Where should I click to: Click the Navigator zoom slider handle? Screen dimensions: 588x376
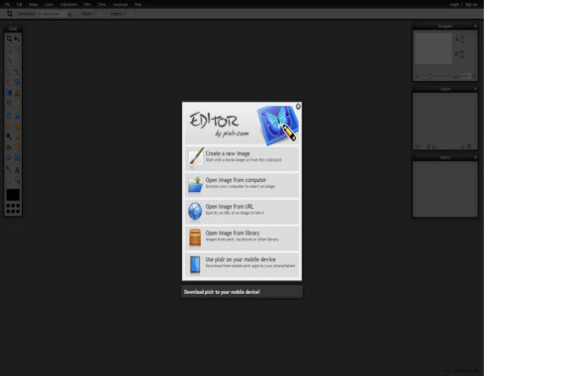tap(430, 76)
